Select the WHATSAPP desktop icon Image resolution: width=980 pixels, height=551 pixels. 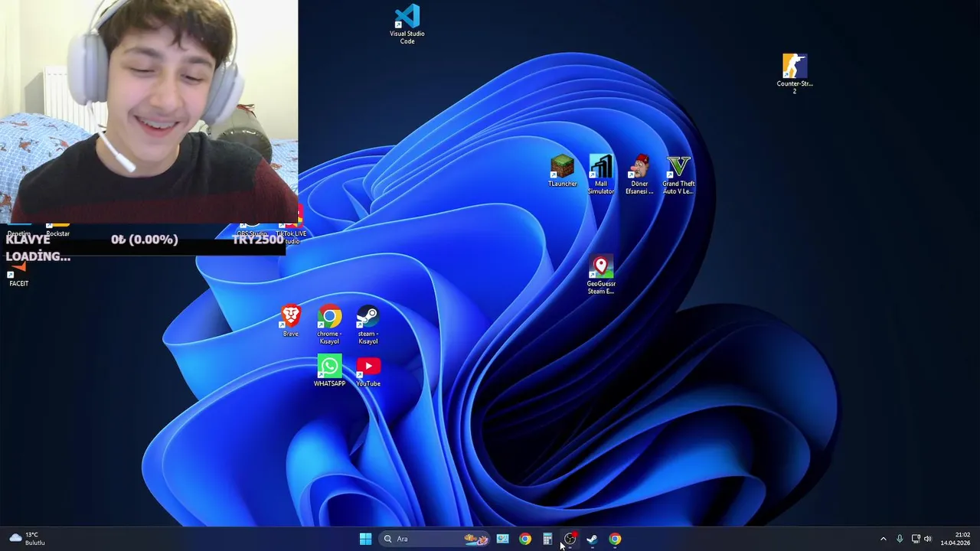click(x=329, y=370)
